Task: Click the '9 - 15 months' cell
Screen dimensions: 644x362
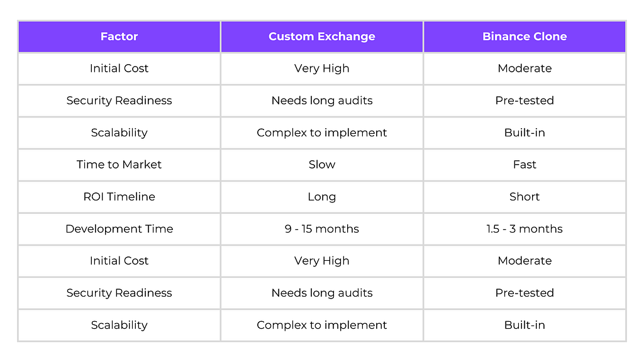Action: coord(322,229)
